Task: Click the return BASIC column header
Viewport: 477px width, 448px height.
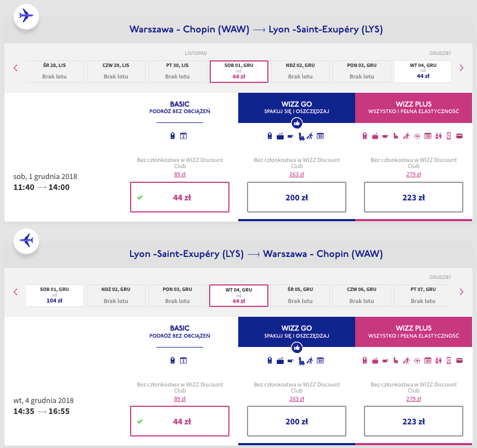Action: 180,332
